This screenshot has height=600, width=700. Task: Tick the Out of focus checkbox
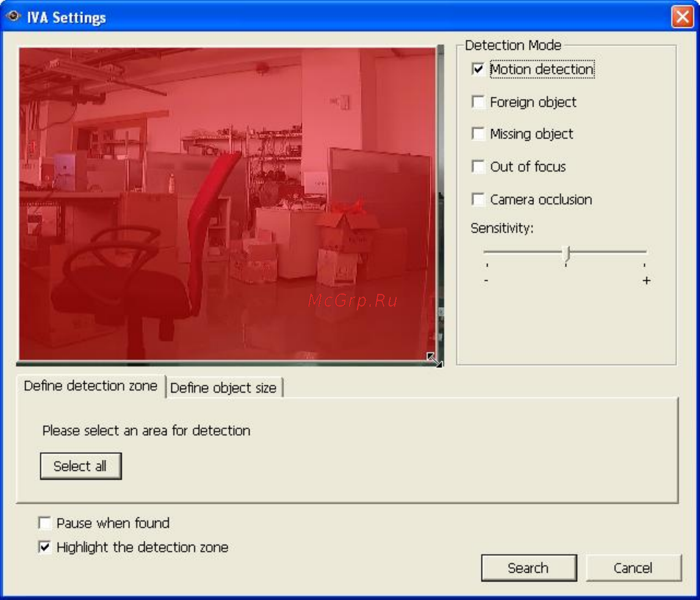[x=478, y=167]
